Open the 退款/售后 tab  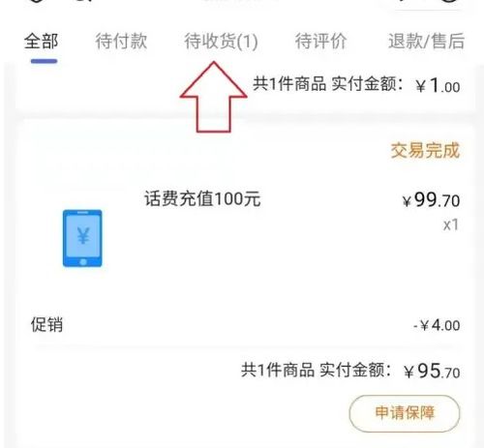426,42
